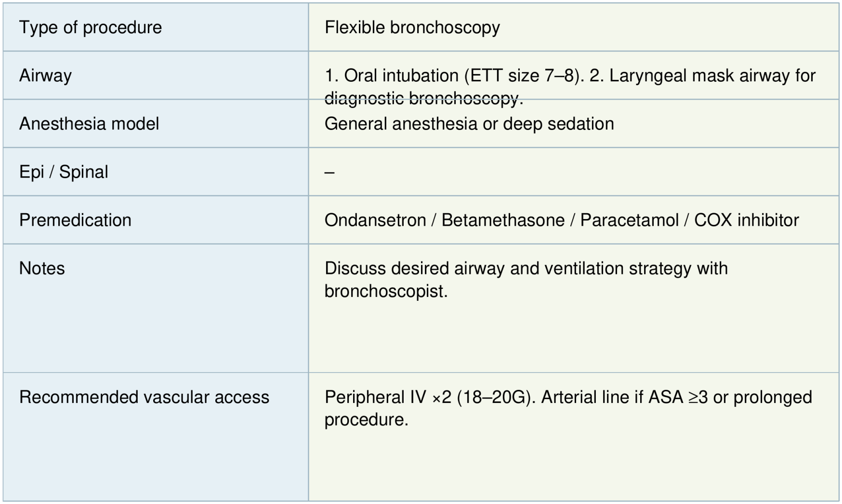This screenshot has width=842, height=504.
Task: Select the word "Paracetamol" in Premedication row
Action: [629, 220]
